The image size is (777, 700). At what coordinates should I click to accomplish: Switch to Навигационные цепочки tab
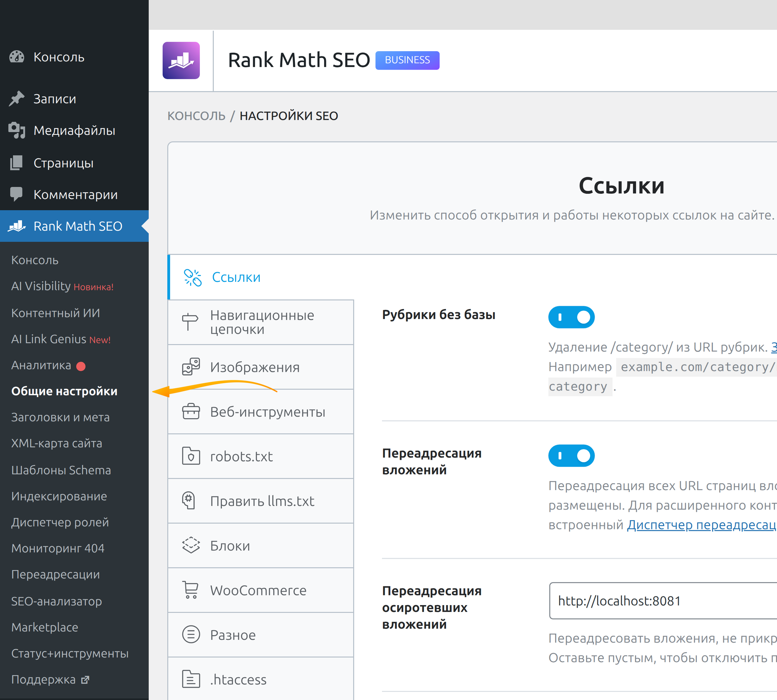pyautogui.click(x=261, y=322)
